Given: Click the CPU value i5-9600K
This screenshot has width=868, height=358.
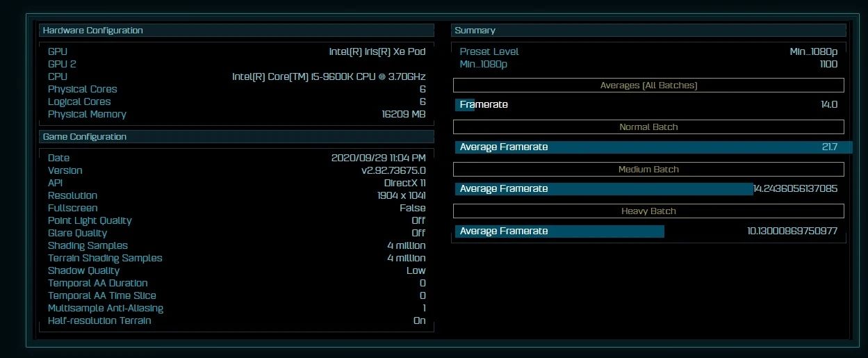Looking at the screenshot, I should coord(329,76).
